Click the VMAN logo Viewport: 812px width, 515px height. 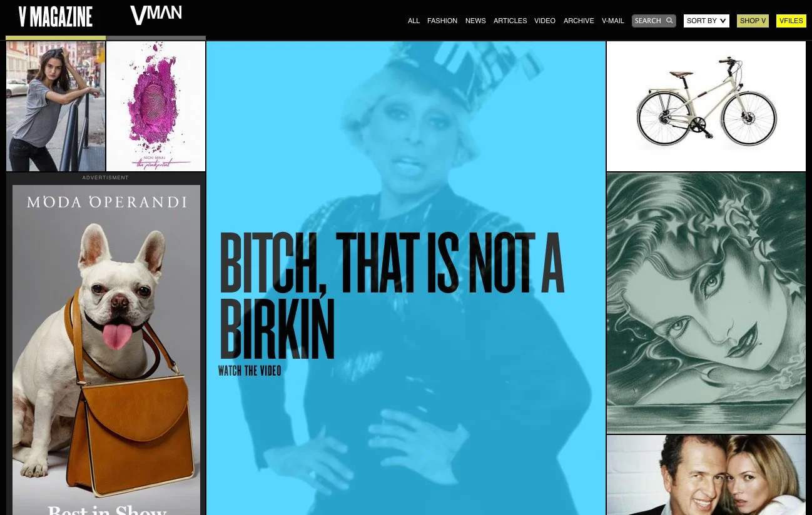155,15
